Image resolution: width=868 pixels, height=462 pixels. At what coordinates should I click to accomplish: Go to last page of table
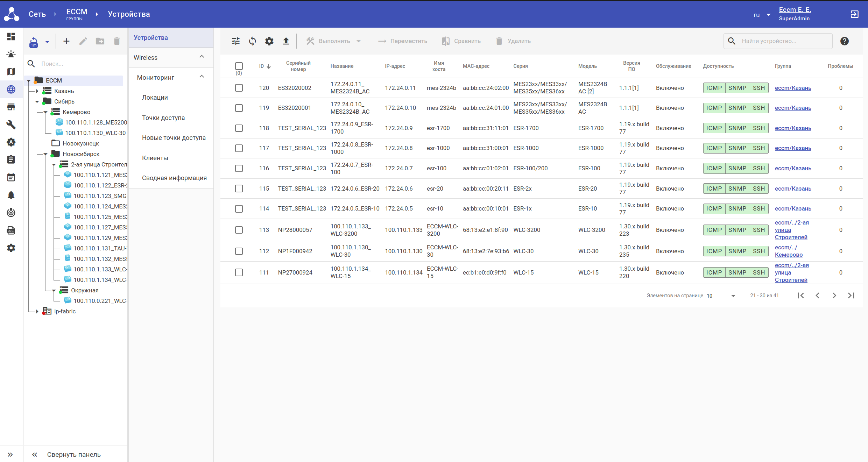(x=851, y=296)
